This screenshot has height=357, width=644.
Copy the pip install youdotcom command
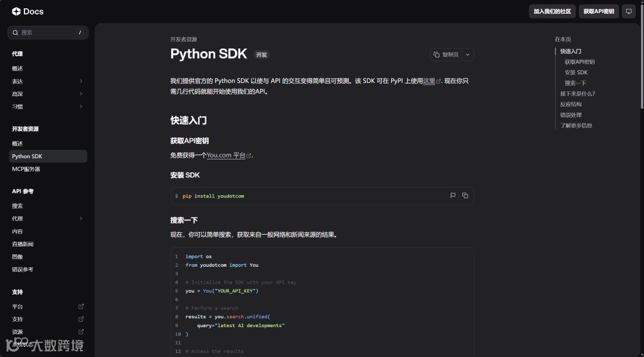[465, 196]
